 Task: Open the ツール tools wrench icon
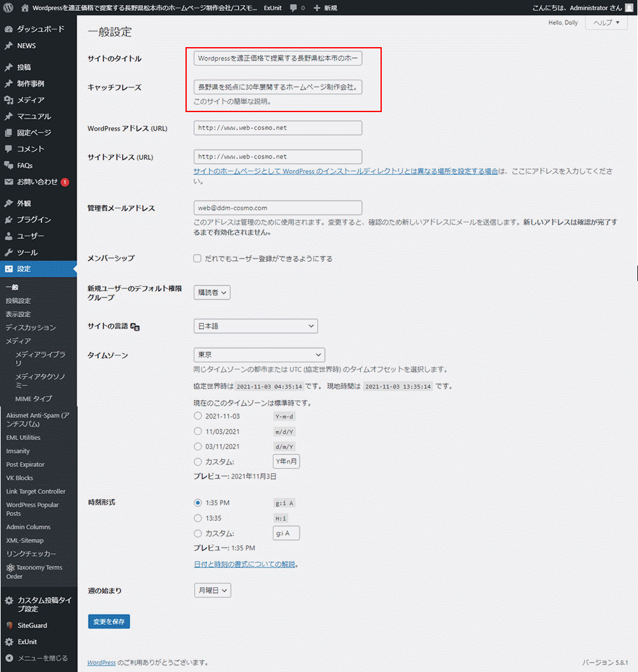tap(8, 253)
